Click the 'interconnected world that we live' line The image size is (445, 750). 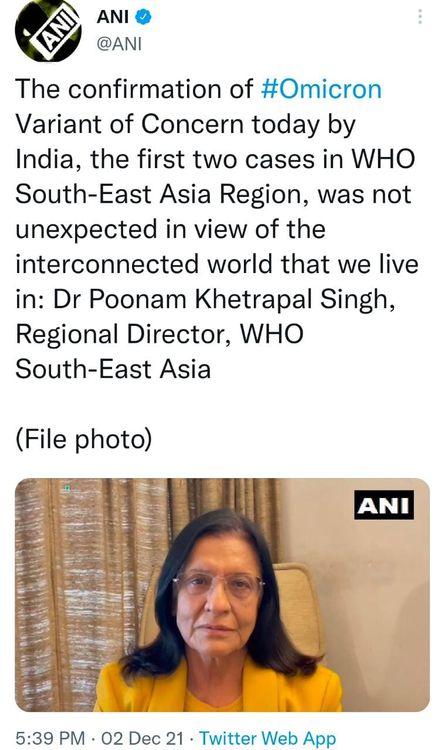pos(217,264)
